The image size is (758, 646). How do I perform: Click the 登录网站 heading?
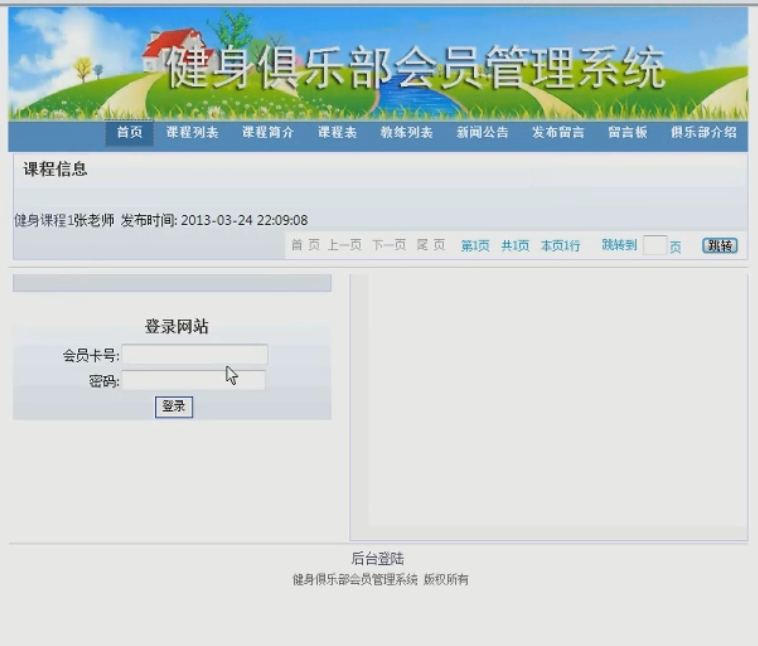(x=177, y=326)
